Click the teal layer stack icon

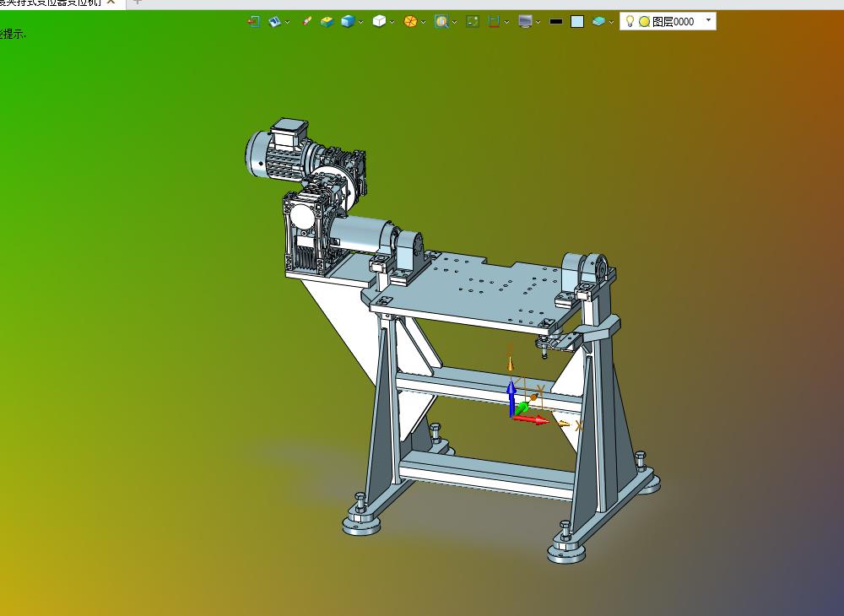click(x=598, y=22)
